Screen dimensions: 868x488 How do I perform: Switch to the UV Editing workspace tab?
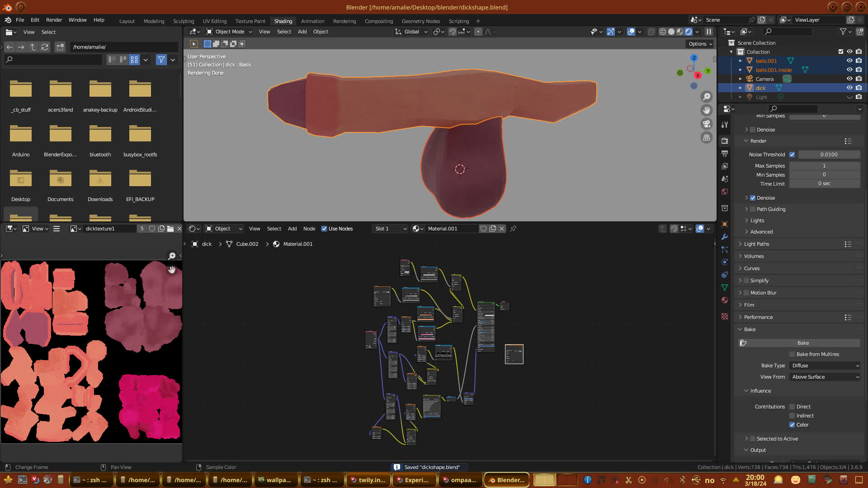tap(214, 21)
